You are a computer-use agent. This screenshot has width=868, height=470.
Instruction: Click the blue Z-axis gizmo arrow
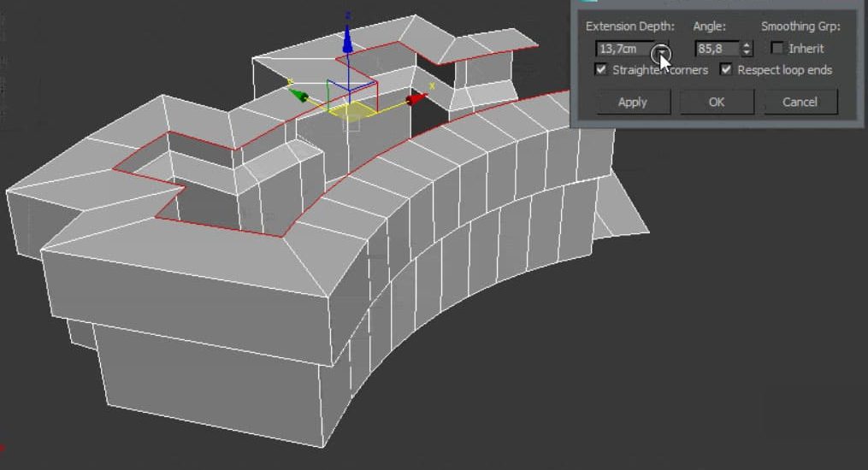coord(348,38)
